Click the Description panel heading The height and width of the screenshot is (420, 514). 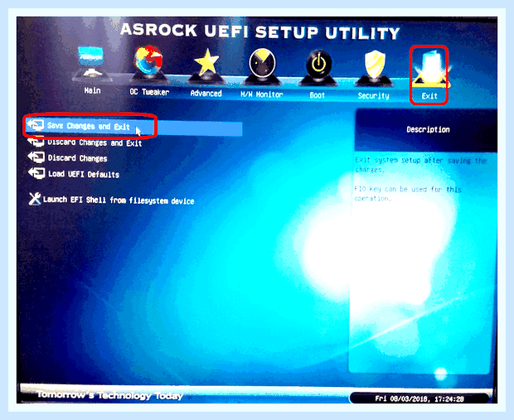(428, 129)
